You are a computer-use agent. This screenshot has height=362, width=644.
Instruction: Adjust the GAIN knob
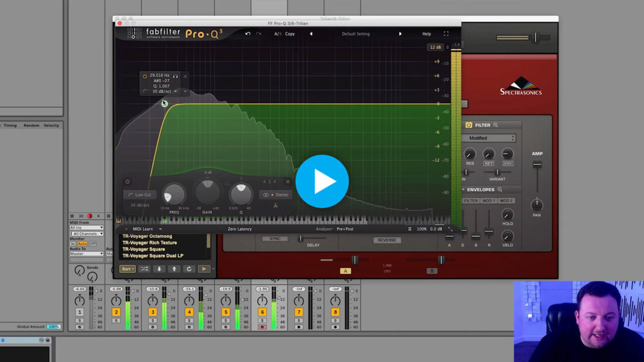tap(207, 192)
